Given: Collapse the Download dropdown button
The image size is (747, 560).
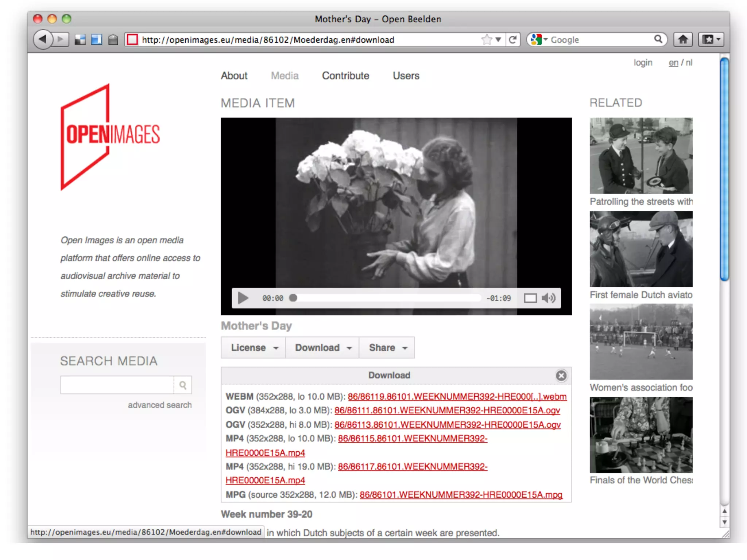Looking at the screenshot, I should click(323, 348).
